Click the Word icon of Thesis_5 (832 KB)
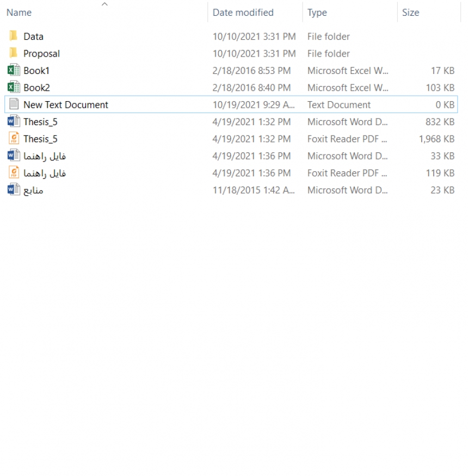 (x=14, y=121)
